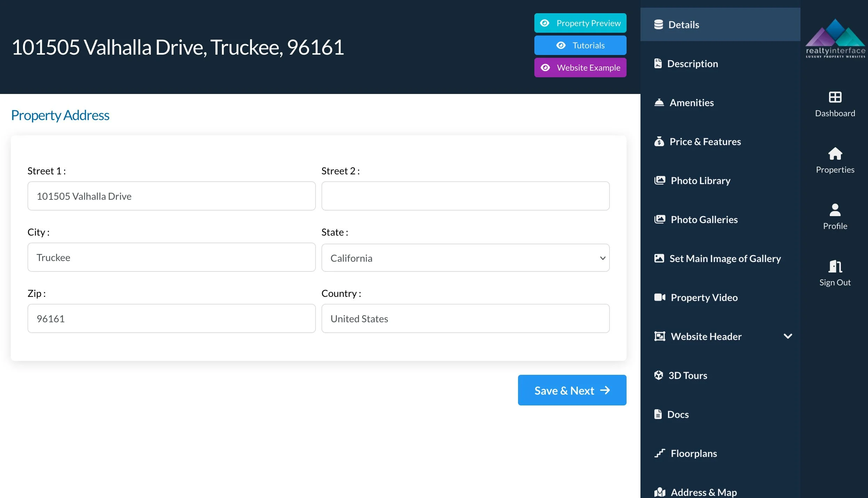The image size is (868, 498).
Task: Open Photo Library section
Action: 700,181
